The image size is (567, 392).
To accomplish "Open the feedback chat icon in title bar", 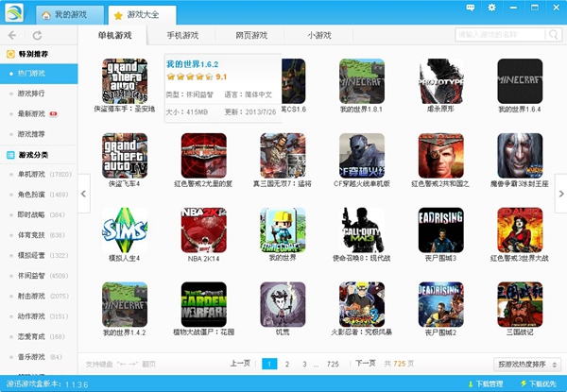I will (x=472, y=8).
